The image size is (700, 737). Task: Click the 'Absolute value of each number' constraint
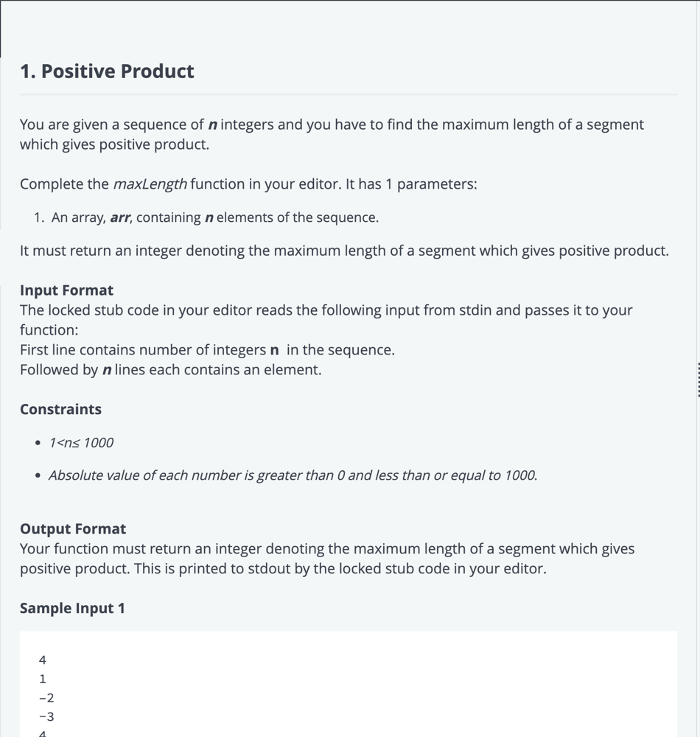293,475
